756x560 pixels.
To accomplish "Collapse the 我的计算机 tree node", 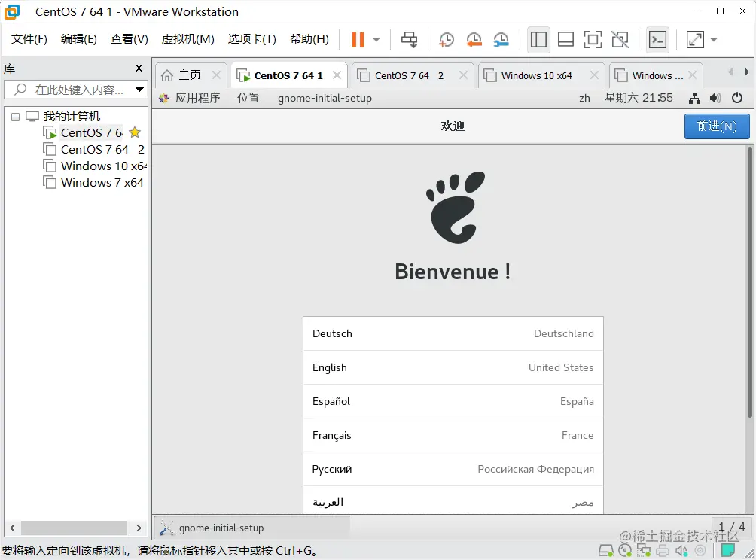I will [15, 117].
